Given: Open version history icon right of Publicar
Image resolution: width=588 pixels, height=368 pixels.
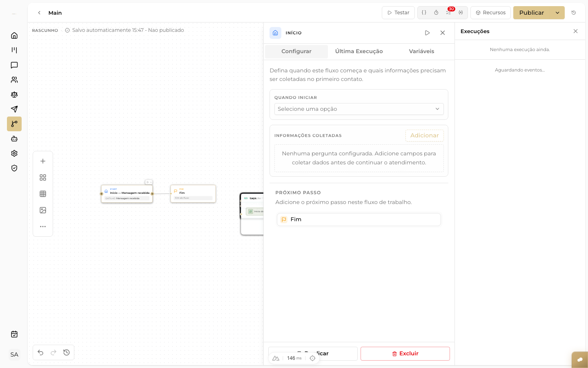Looking at the screenshot, I should [x=574, y=13].
